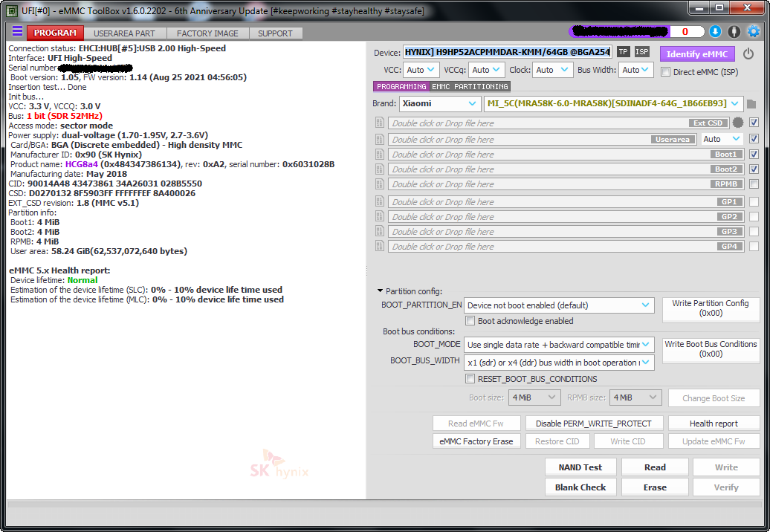Click file icon for Boot2 row
Image resolution: width=770 pixels, height=532 pixels.
tap(380, 169)
